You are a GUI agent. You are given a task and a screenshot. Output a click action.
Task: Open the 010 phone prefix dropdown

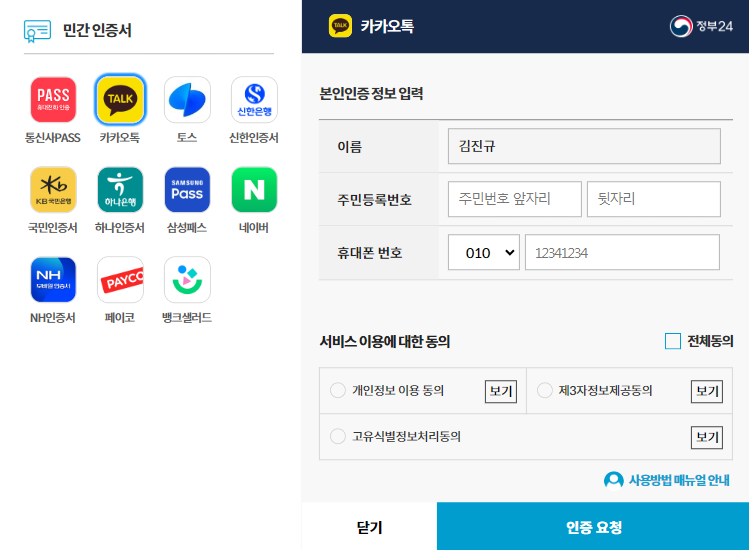(483, 252)
